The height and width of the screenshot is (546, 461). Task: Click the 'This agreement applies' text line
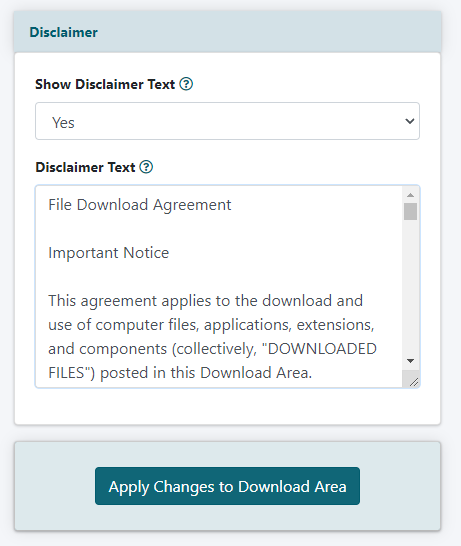(x=205, y=301)
